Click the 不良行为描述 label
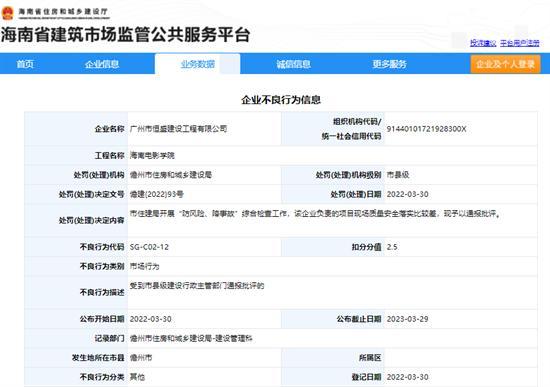 (x=102, y=292)
